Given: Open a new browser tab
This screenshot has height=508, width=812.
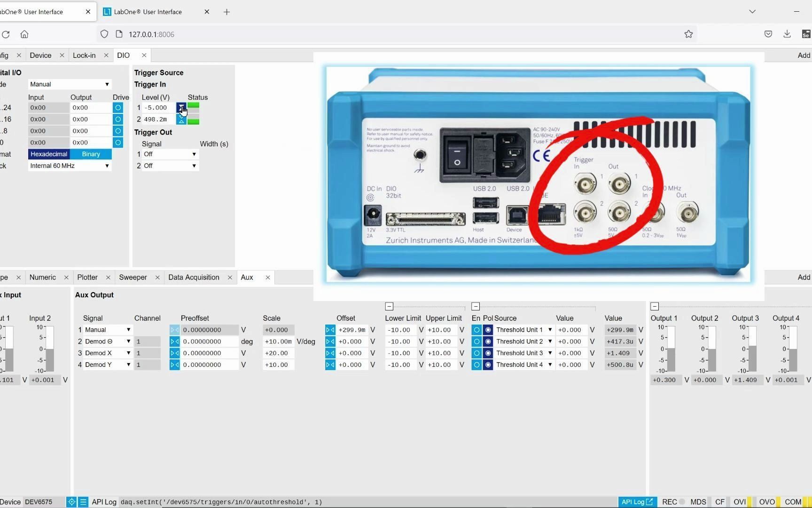Looking at the screenshot, I should pyautogui.click(x=226, y=12).
